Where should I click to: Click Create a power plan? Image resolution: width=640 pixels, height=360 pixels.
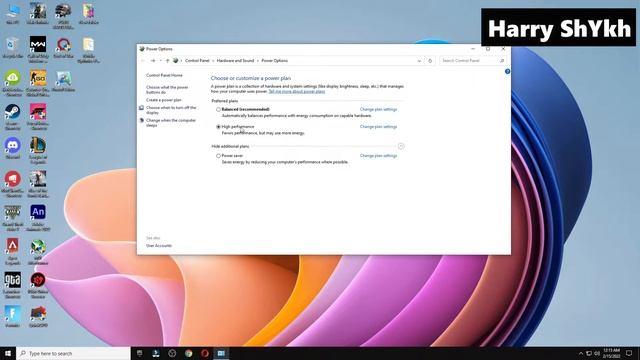(x=163, y=100)
